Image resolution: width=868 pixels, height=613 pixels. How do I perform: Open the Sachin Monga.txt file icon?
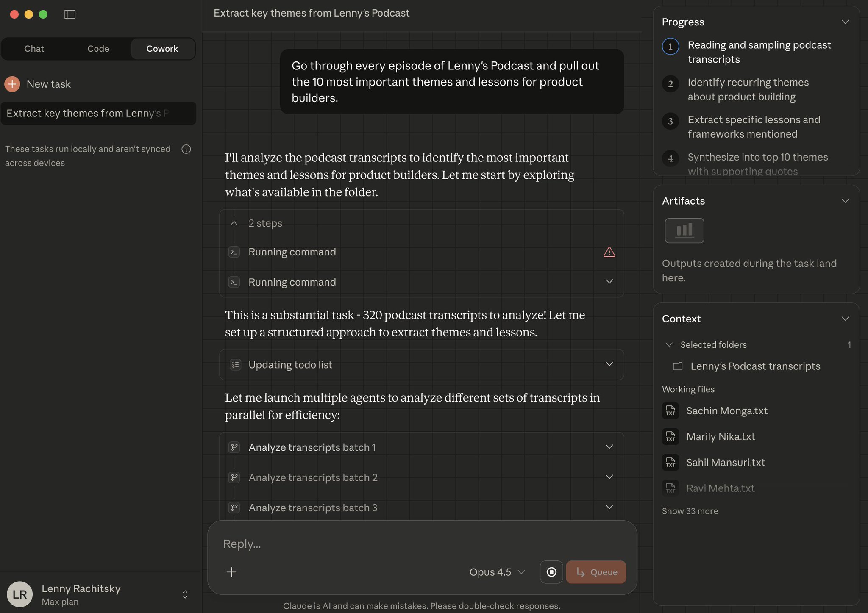click(x=670, y=411)
